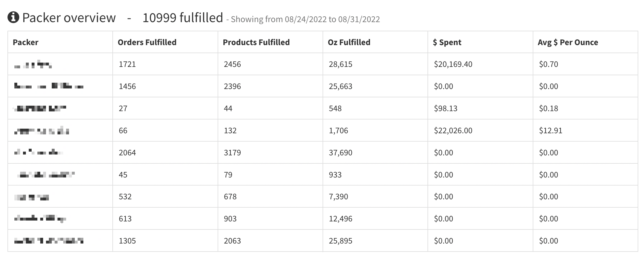Click the Packer column header
Screen dimensions: 644x255
pyautogui.click(x=26, y=42)
